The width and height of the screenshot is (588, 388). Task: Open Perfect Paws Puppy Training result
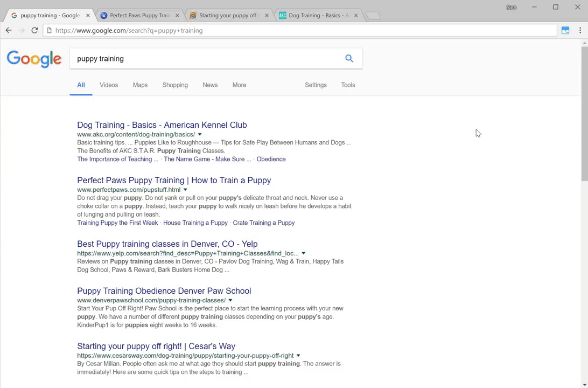[x=174, y=180]
